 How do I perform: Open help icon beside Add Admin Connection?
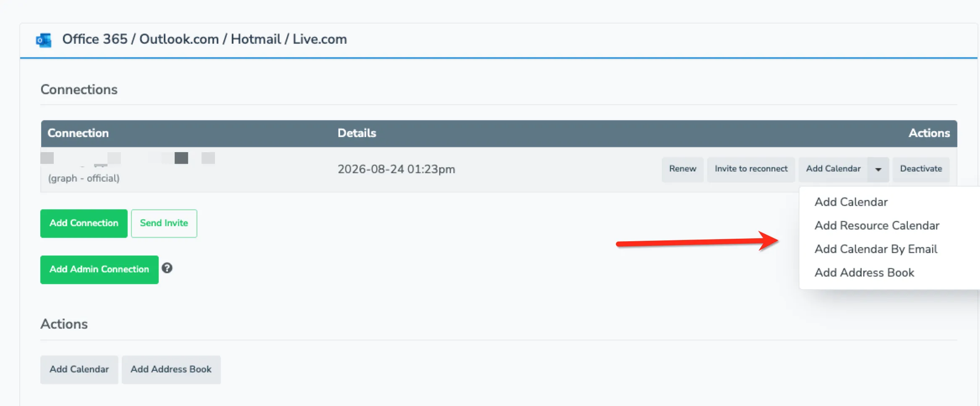[167, 268]
